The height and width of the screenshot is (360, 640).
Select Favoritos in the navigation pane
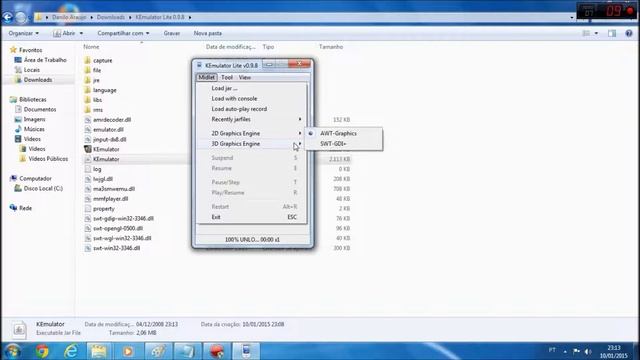[x=31, y=50]
